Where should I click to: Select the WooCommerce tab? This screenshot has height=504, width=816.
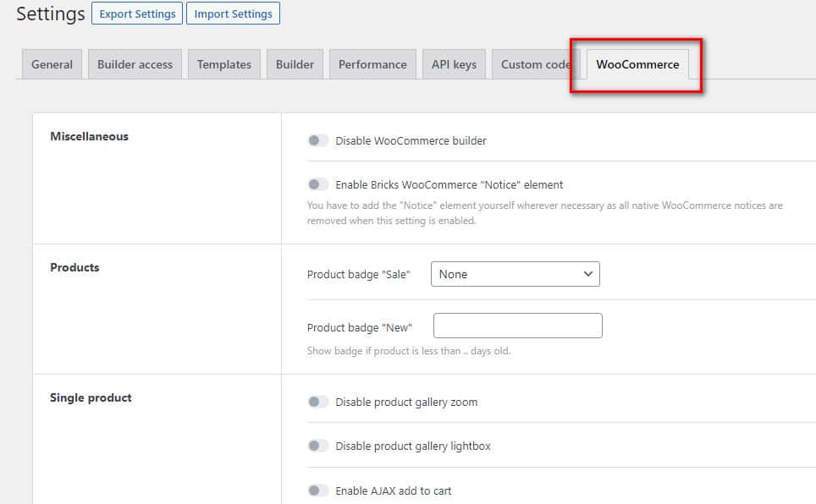[637, 64]
